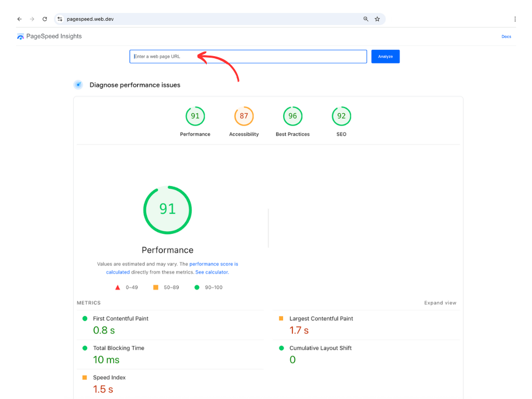Viewport: 532px width, 399px height.
Task: Click the 'Largest Contentful Paint' metric label
Action: tap(321, 318)
